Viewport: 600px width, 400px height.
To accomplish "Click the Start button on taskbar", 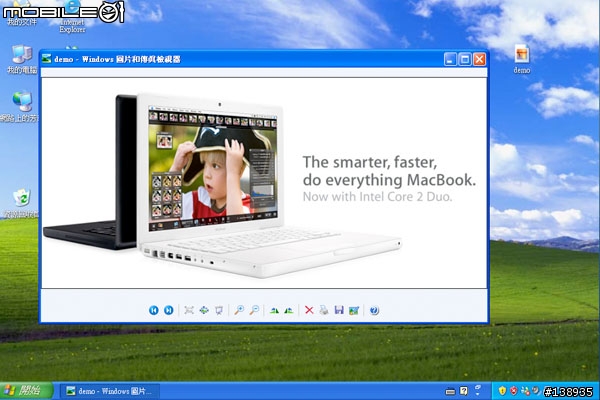I will [x=26, y=391].
